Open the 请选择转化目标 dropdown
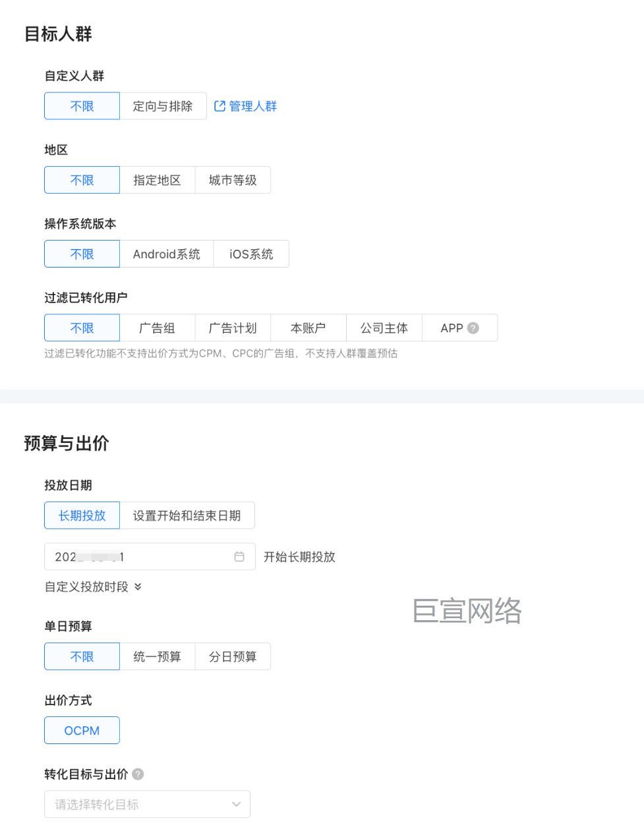 146,804
